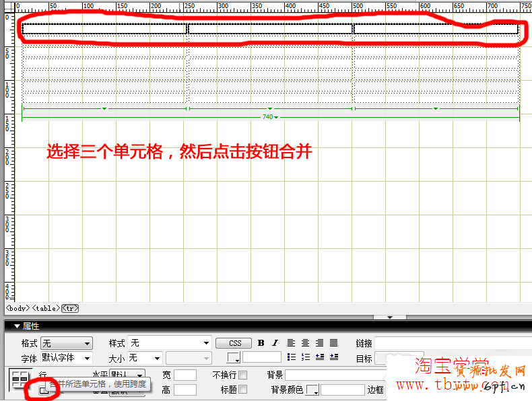Click the text outdent icon
The width and height of the screenshot is (532, 401).
pyautogui.click(x=319, y=357)
